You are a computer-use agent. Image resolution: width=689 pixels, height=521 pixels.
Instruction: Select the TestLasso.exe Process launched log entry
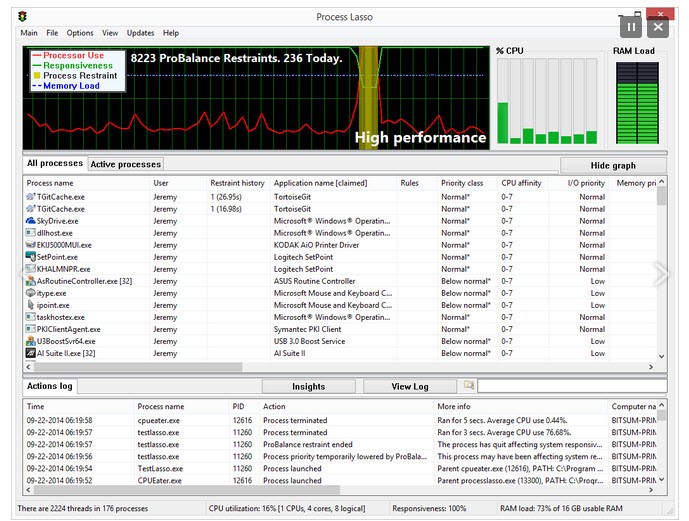pyautogui.click(x=341, y=469)
